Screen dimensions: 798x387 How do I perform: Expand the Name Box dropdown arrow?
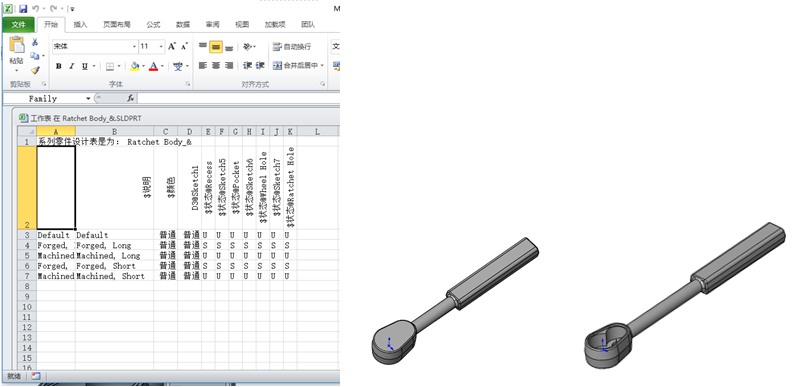tap(88, 98)
